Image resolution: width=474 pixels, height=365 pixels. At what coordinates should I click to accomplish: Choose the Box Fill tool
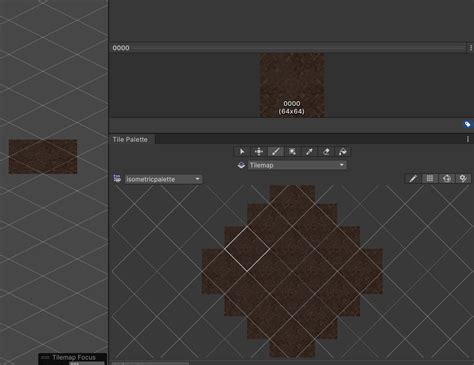point(292,152)
